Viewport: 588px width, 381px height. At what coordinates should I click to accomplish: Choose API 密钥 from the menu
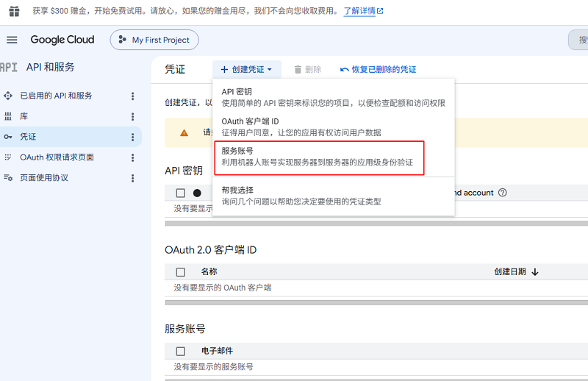pos(334,97)
